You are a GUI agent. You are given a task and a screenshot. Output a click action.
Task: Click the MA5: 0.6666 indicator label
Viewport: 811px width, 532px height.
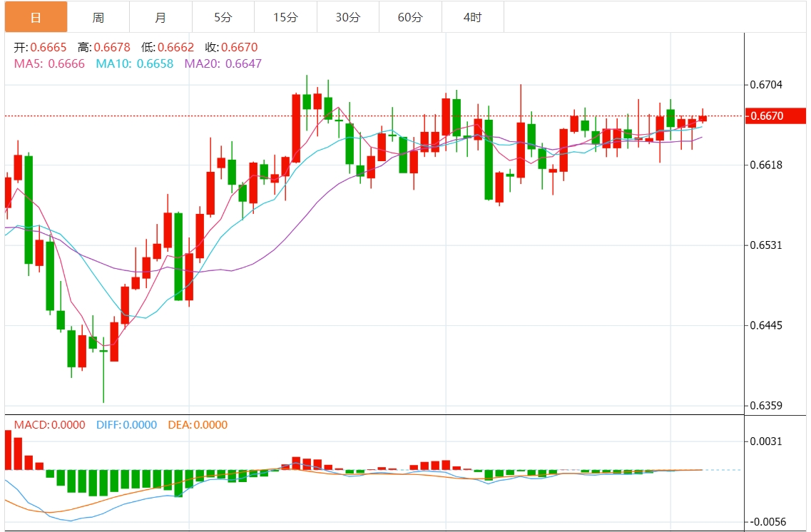click(x=49, y=63)
